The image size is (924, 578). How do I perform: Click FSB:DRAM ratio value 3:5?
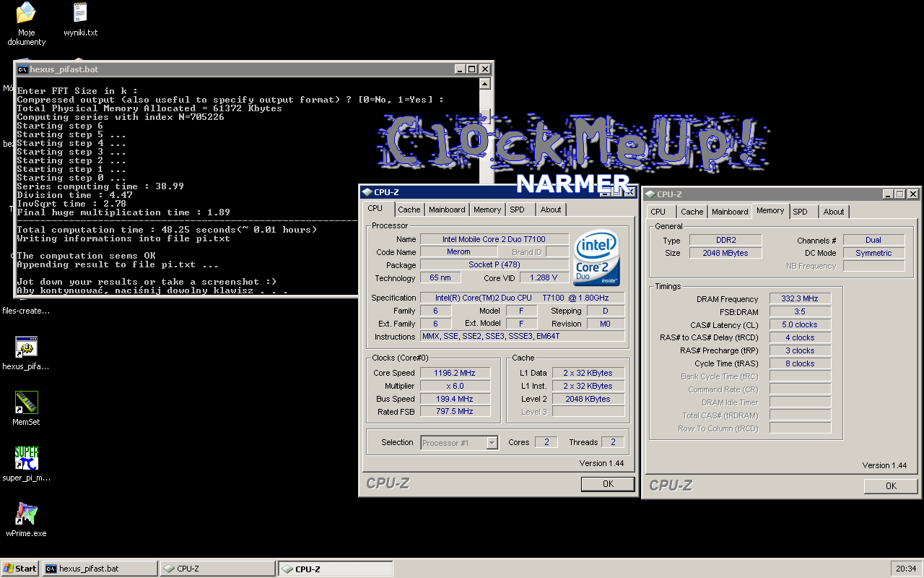[x=800, y=312]
